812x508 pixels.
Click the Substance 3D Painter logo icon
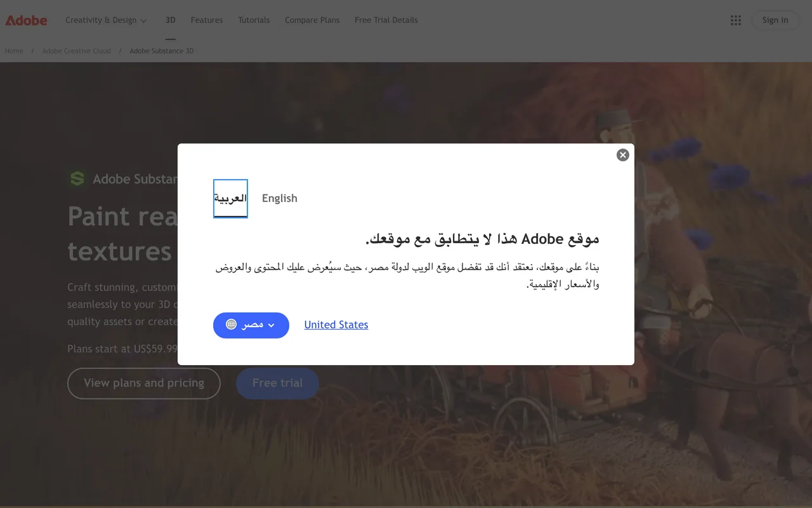(x=77, y=179)
